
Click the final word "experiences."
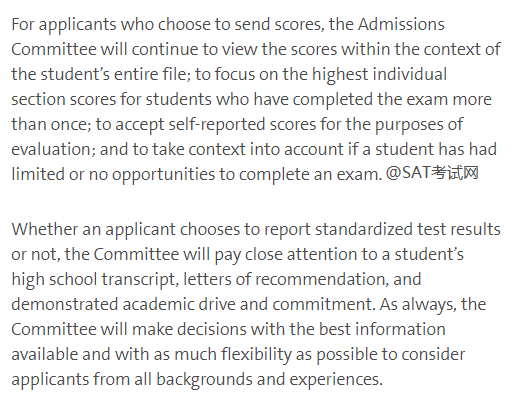336,380
